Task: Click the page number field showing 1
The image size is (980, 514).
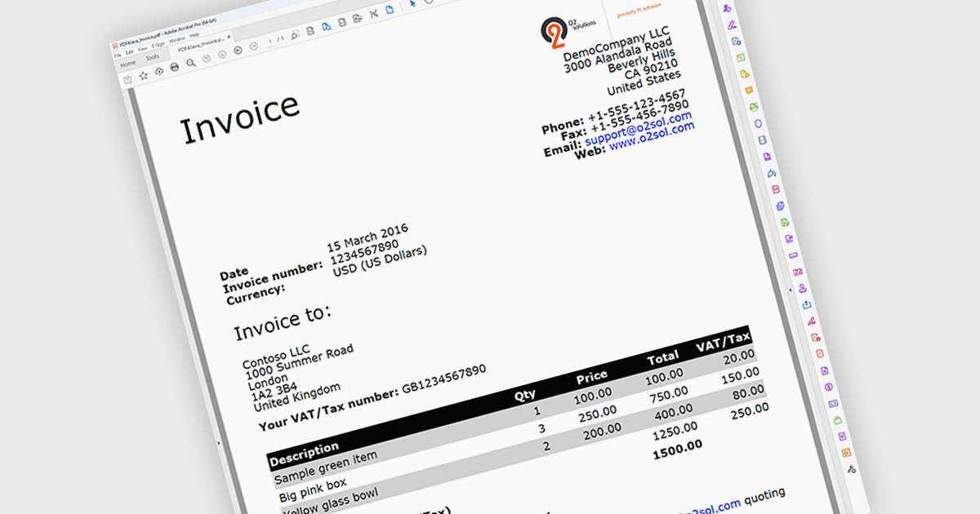Action: (x=269, y=42)
